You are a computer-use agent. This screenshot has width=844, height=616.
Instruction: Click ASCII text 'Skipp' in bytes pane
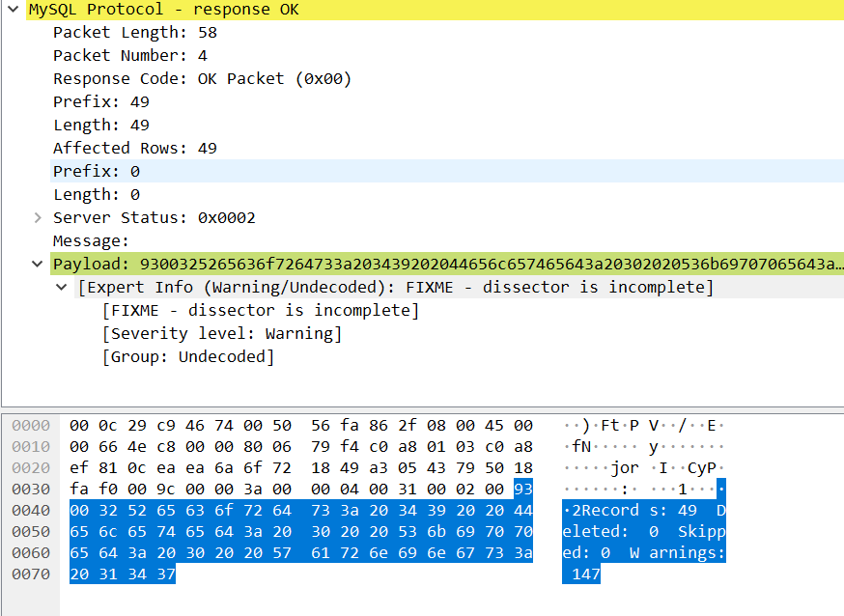point(702,532)
